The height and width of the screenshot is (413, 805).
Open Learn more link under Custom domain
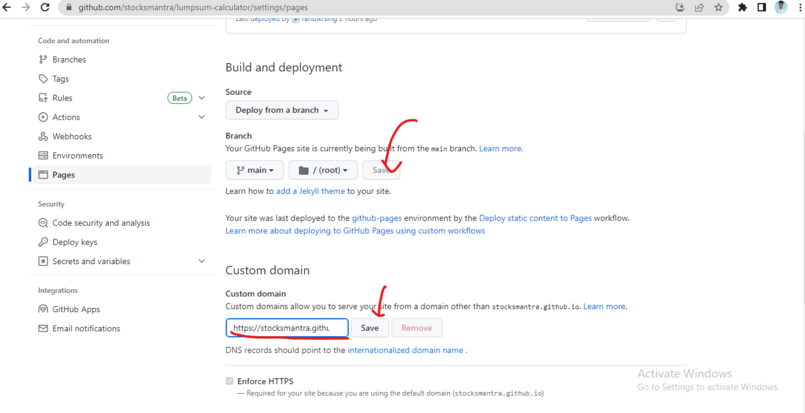click(604, 307)
